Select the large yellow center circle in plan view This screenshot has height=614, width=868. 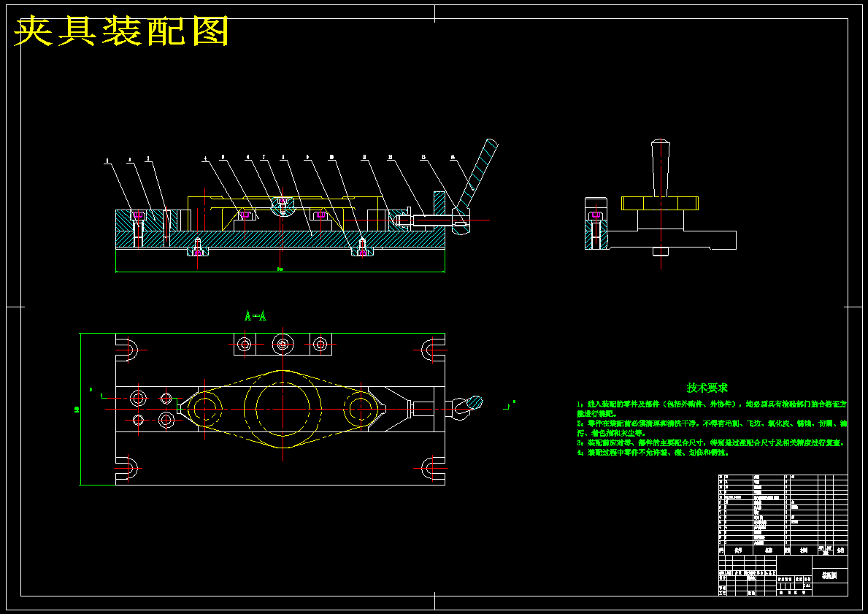283,409
